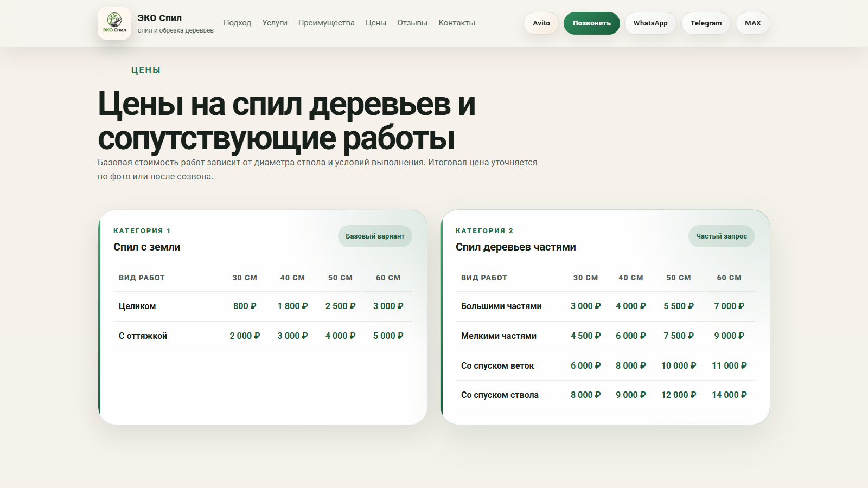Click the main heading Цены на спил деревьев
Viewport: 868px width, 488px height.
click(x=286, y=120)
